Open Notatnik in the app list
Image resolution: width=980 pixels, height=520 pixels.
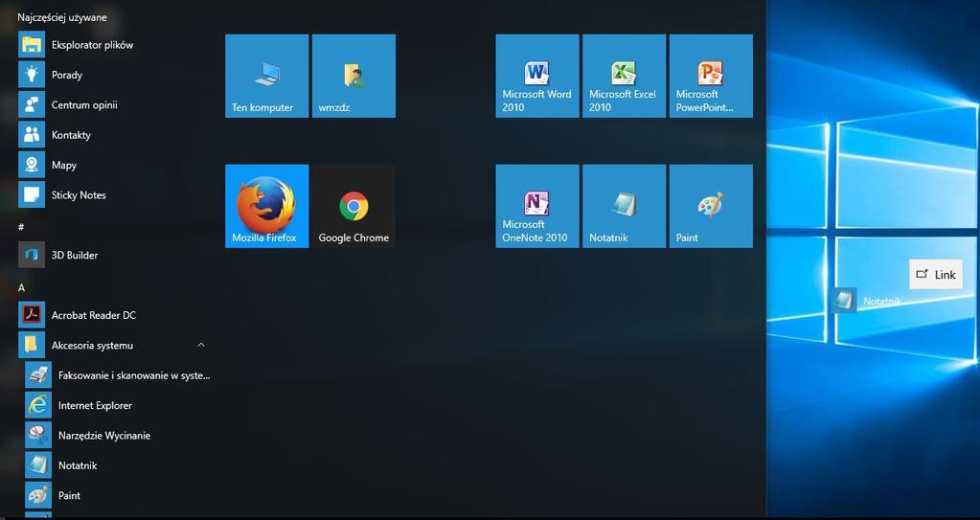tap(118, 465)
